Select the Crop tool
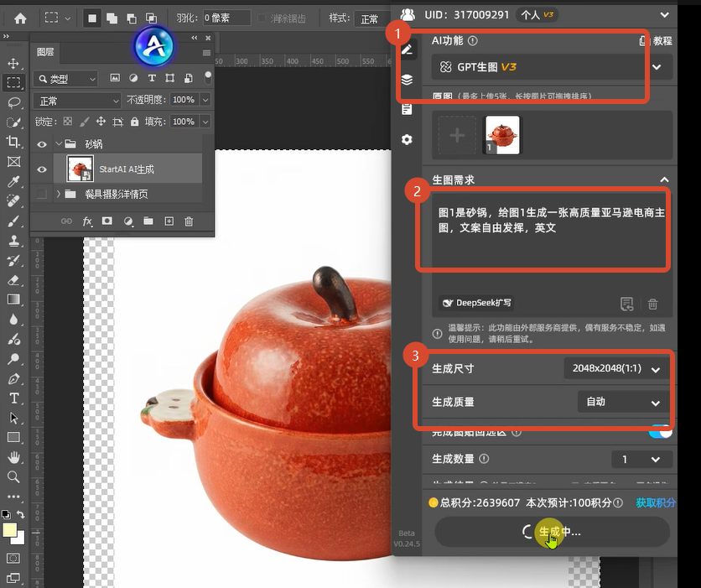 (13, 142)
